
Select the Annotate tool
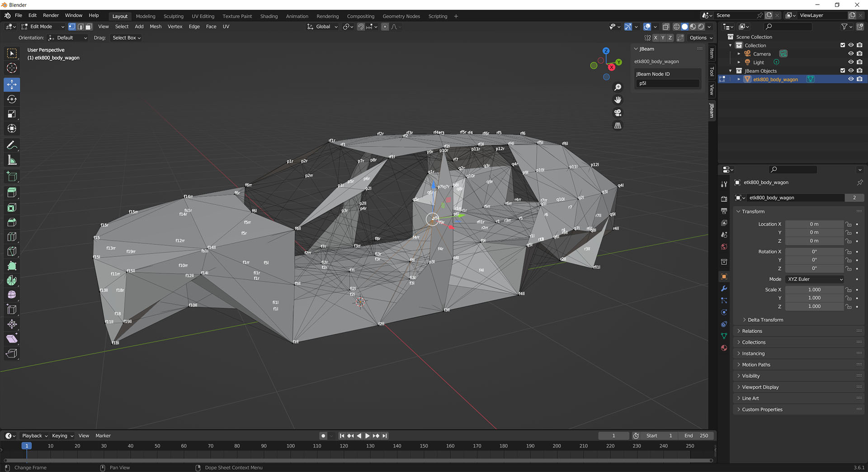pyautogui.click(x=12, y=145)
